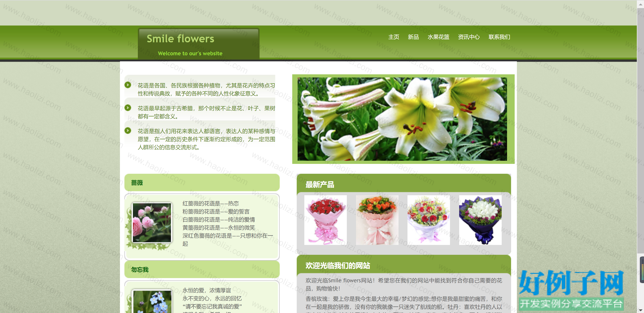View the pink rose 蔷薇 photo
Image resolution: width=644 pixels, height=313 pixels.
pyautogui.click(x=152, y=223)
